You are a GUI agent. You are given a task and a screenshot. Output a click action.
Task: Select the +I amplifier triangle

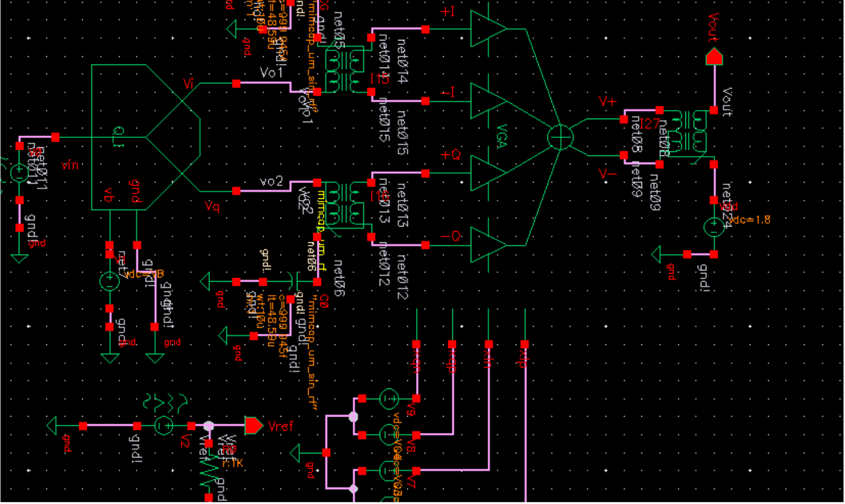point(488,29)
